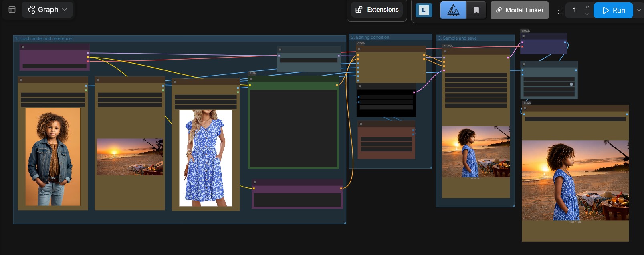Click the text field in the bottom purple node

point(297,200)
